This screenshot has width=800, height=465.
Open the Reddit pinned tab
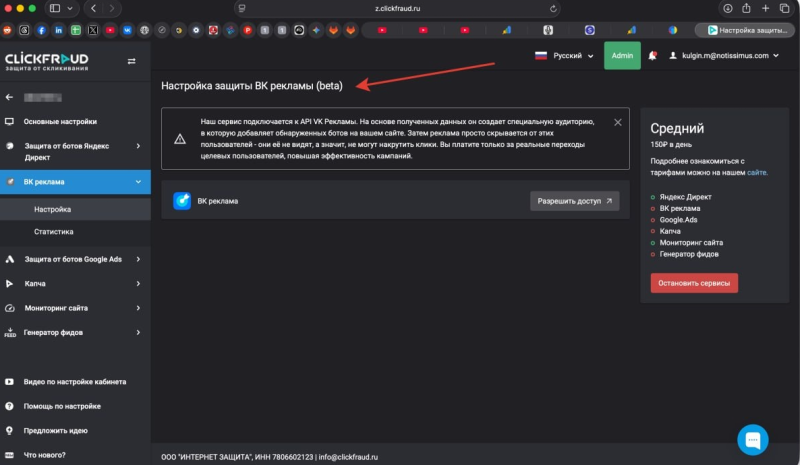point(7,30)
